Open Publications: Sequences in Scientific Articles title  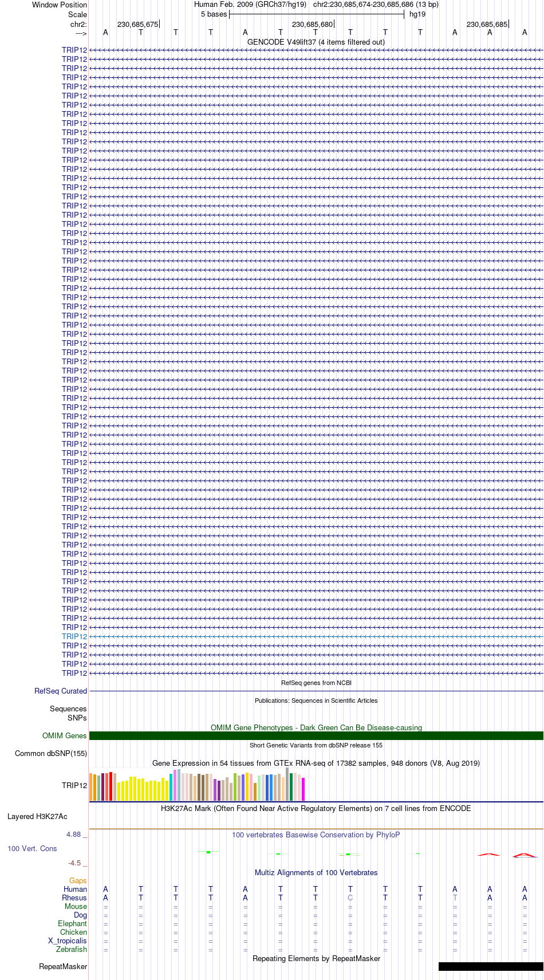click(x=316, y=700)
